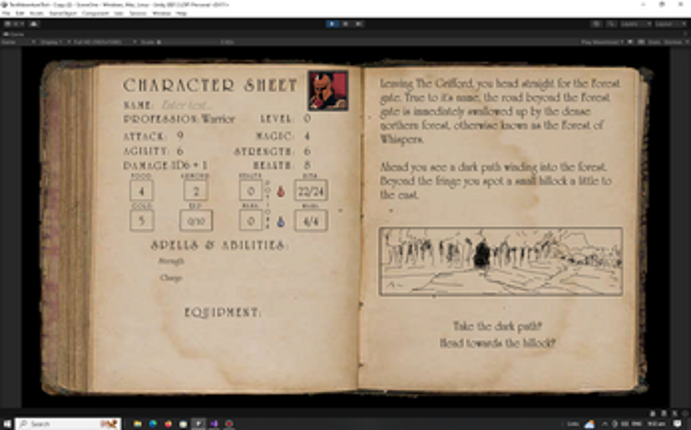Open the Full HD resolution dropdown
This screenshot has height=430, width=691.
click(105, 42)
